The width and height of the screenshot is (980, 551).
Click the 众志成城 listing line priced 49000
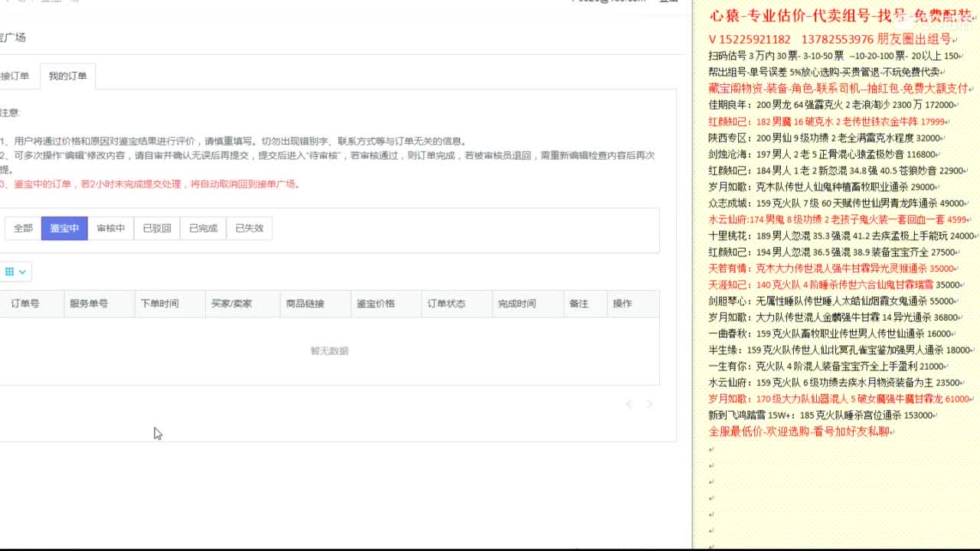[x=839, y=203]
